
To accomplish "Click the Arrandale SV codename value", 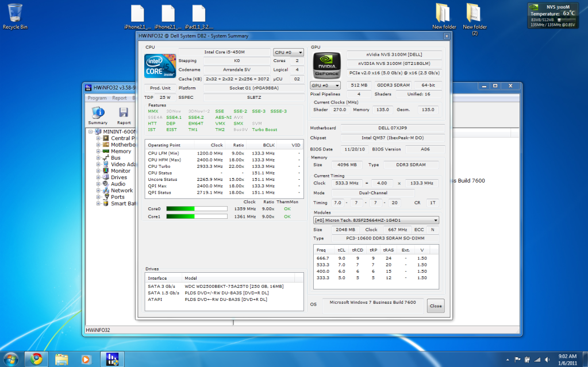I will click(x=237, y=69).
